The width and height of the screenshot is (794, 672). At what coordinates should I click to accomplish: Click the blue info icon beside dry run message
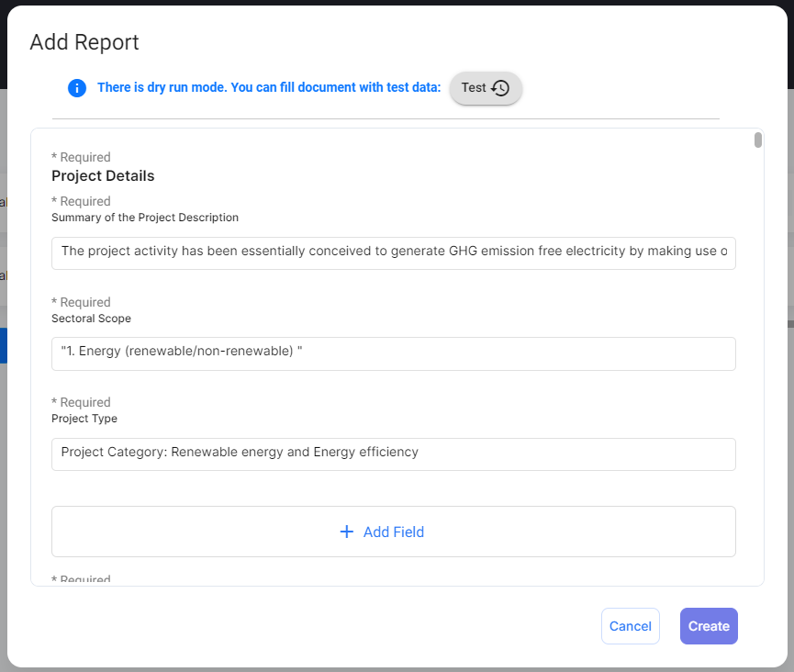(x=77, y=88)
